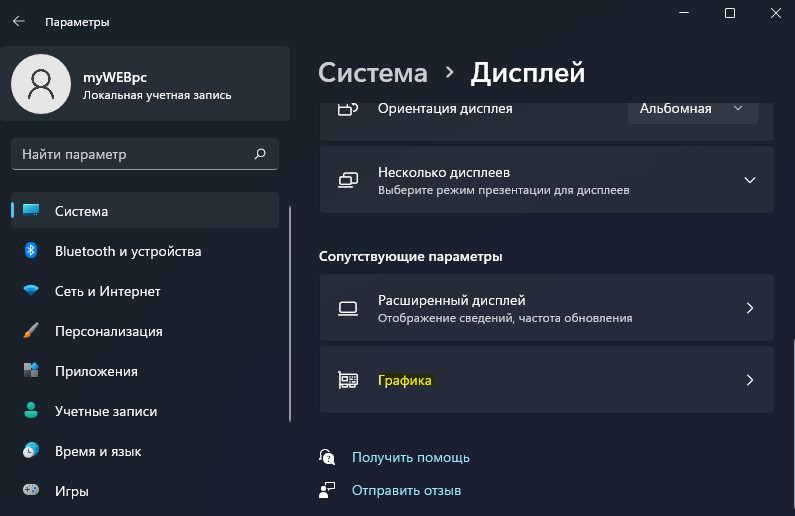The image size is (795, 516).
Task: Click the search magnifier icon
Action: pos(260,154)
